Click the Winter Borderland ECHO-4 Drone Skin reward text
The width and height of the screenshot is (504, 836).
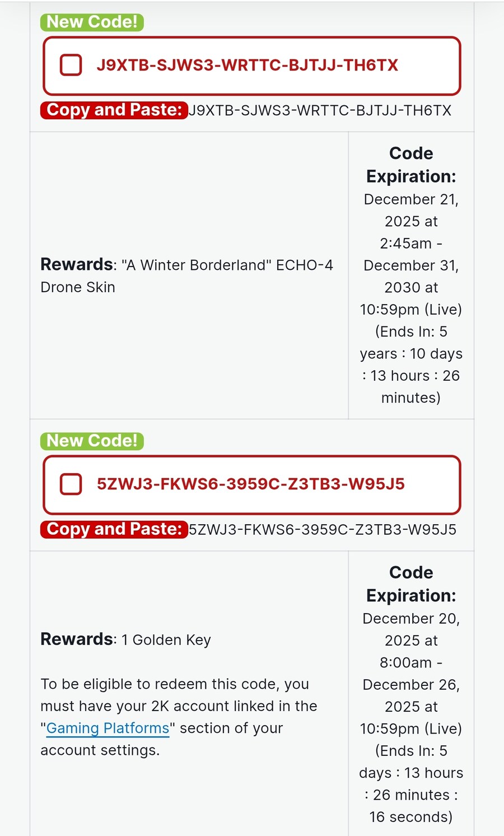coord(186,275)
